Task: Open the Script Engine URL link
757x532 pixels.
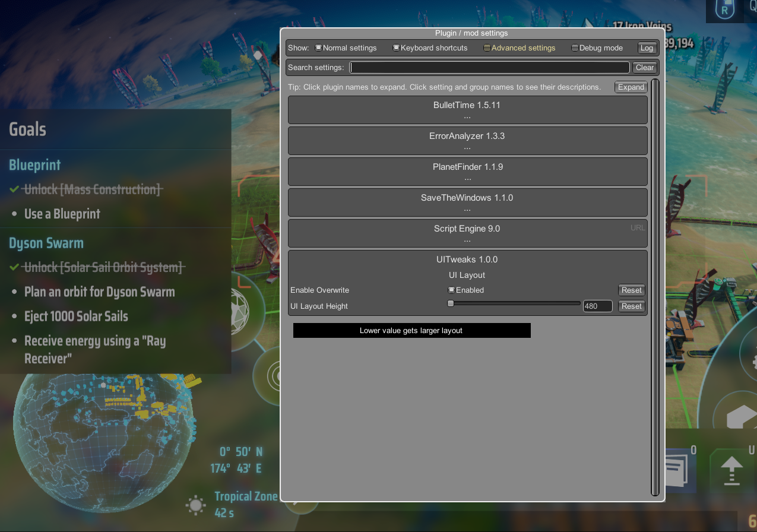Action: click(x=638, y=227)
